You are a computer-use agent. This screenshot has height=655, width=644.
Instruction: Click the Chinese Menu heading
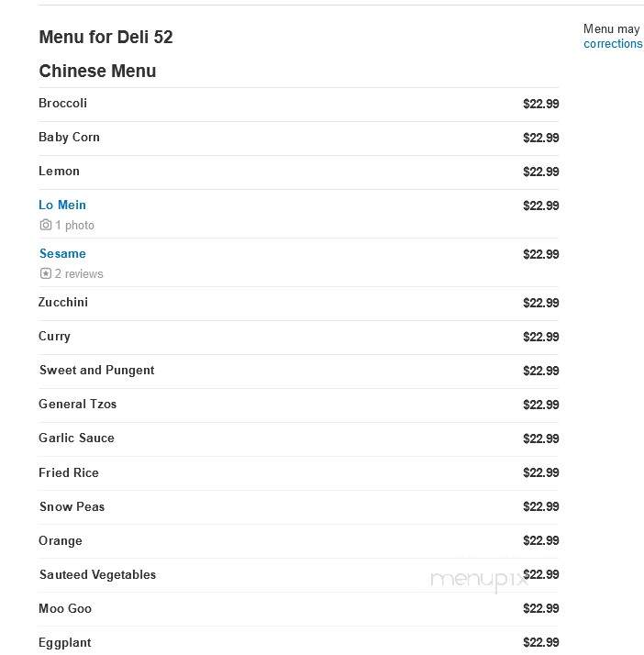[x=97, y=71]
